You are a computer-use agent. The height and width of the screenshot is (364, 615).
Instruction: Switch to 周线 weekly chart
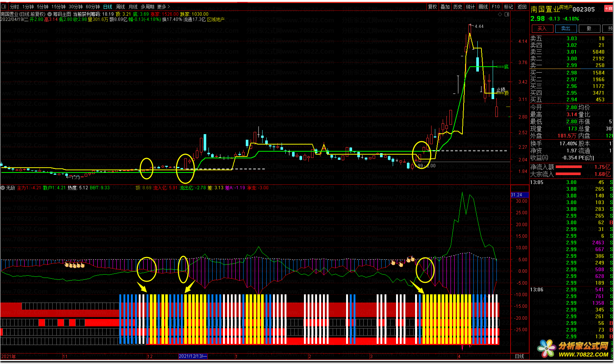click(x=120, y=7)
